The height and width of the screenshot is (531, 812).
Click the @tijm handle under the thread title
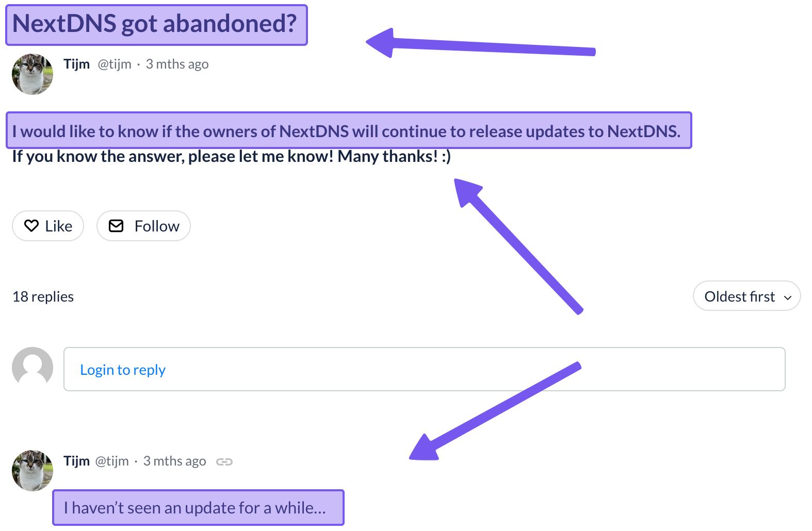pos(115,64)
